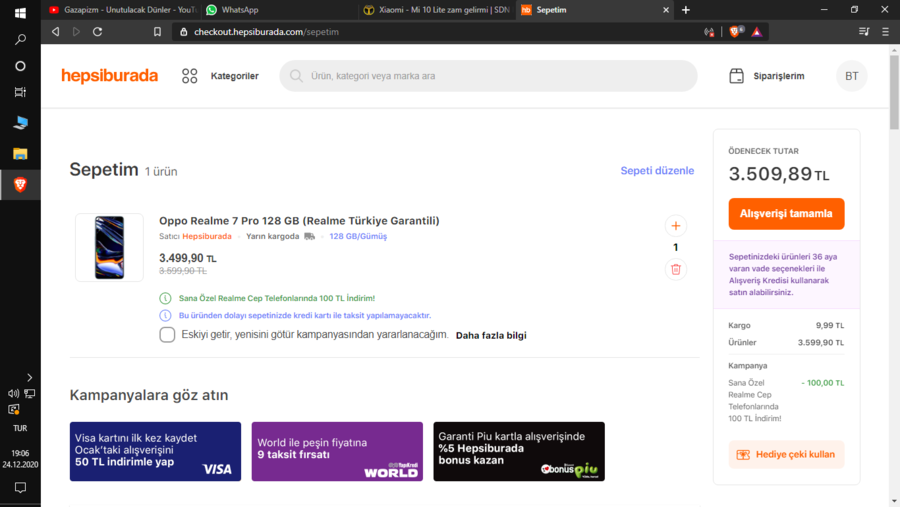Open Brave Shields lion icon
900x507 pixels.
[x=735, y=32]
